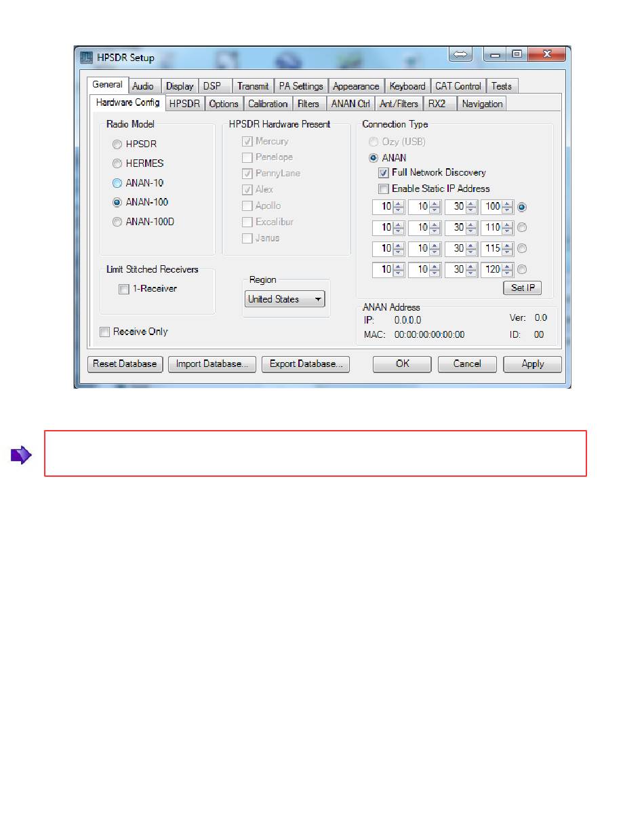This screenshot has width=644, height=839.
Task: Go to the Filters sub-tab
Action: click(x=308, y=104)
